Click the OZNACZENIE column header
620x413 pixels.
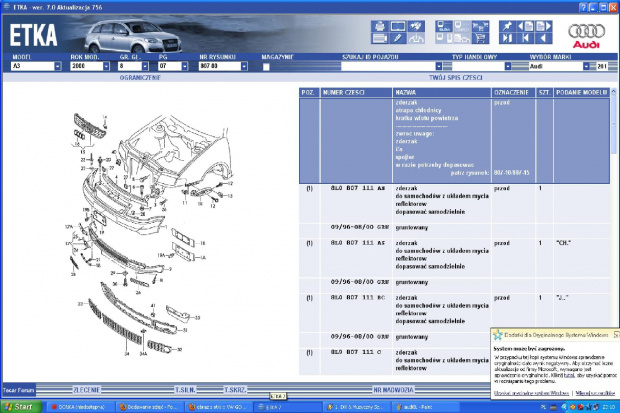pos(513,93)
